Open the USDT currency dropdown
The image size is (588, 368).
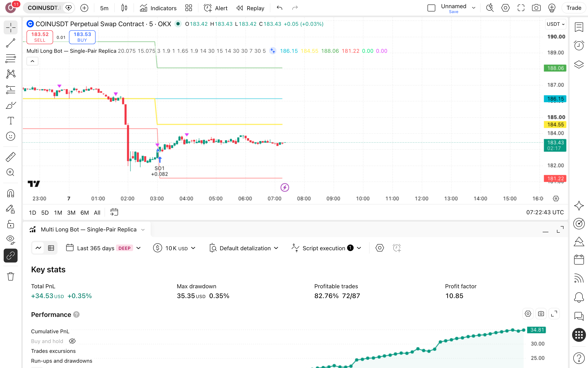(556, 24)
